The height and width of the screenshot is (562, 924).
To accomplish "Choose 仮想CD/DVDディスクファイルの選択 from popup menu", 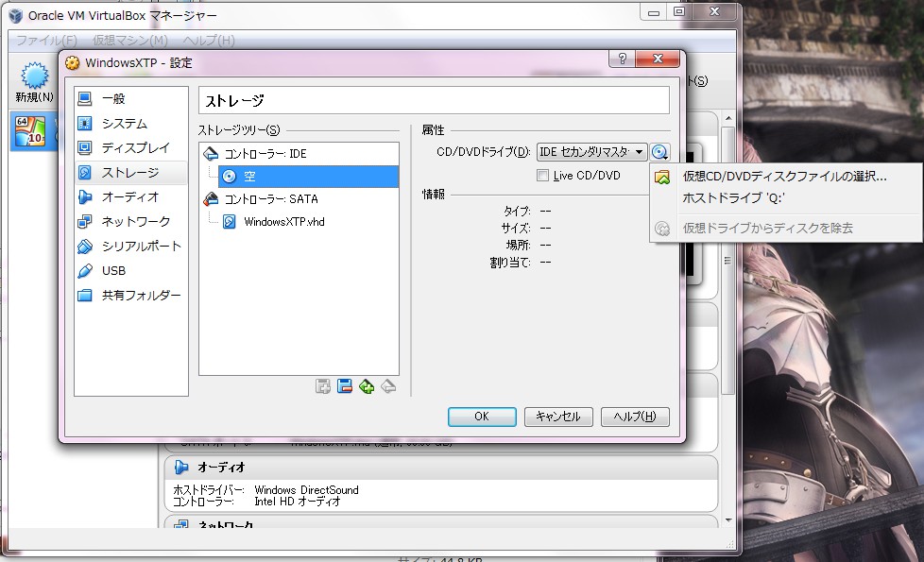I will (784, 176).
